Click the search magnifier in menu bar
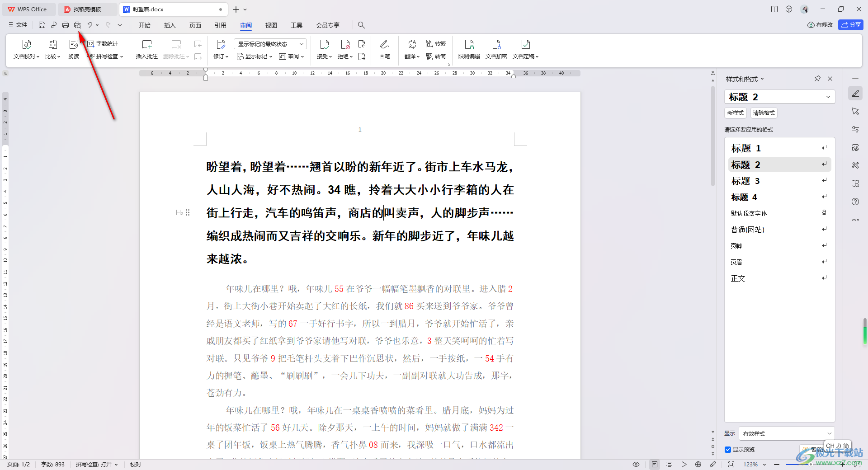This screenshot has height=470, width=868. click(361, 25)
